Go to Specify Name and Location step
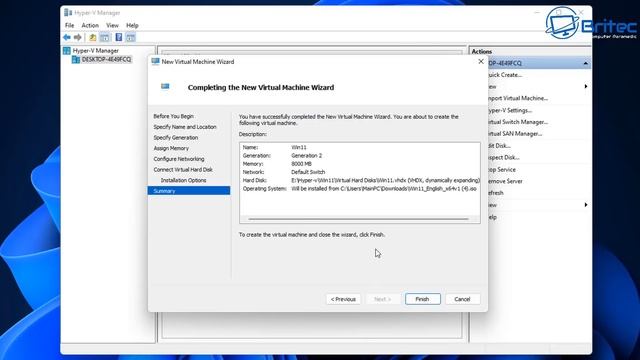Image resolution: width=640 pixels, height=360 pixels. pyautogui.click(x=185, y=127)
